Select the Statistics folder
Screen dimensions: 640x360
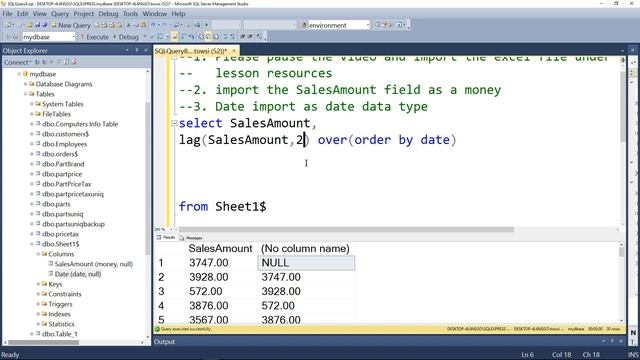click(61, 324)
